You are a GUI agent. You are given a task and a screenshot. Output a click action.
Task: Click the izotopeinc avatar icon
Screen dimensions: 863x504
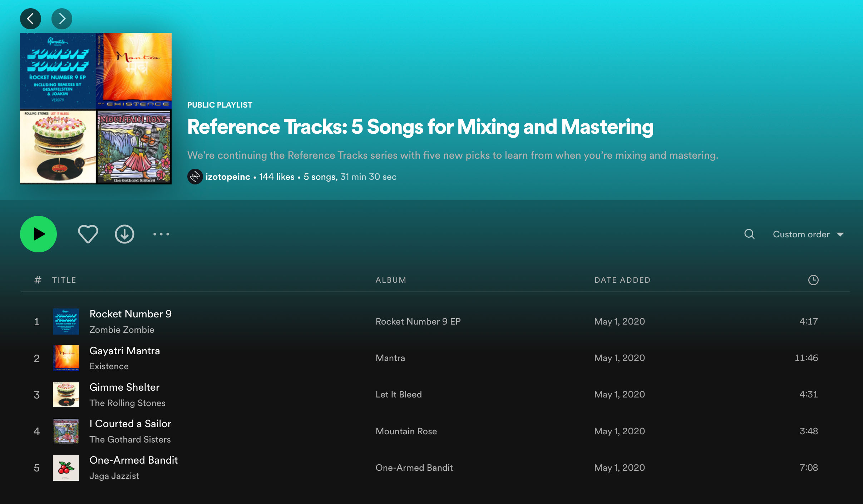pos(195,177)
